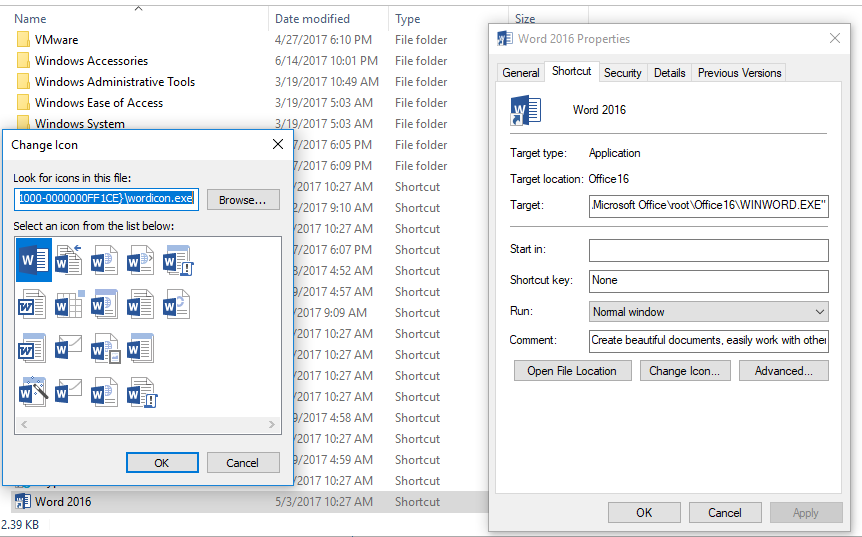Open the Advanced... shortcut settings

click(x=783, y=371)
